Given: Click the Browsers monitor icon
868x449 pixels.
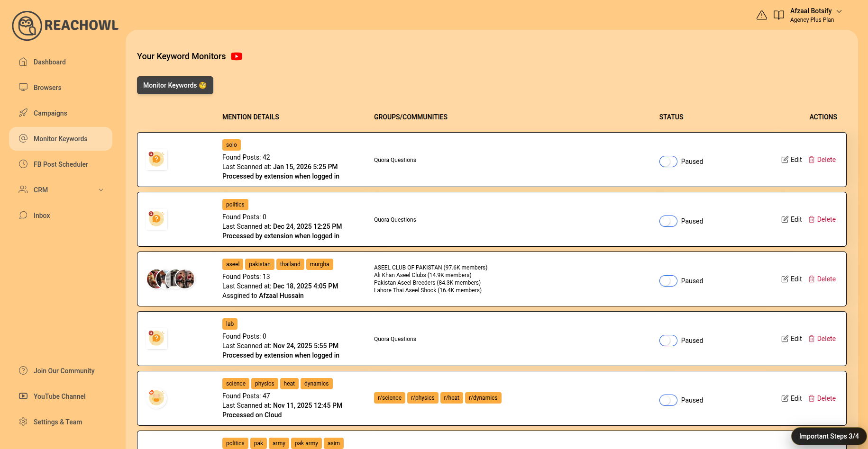Looking at the screenshot, I should point(23,87).
